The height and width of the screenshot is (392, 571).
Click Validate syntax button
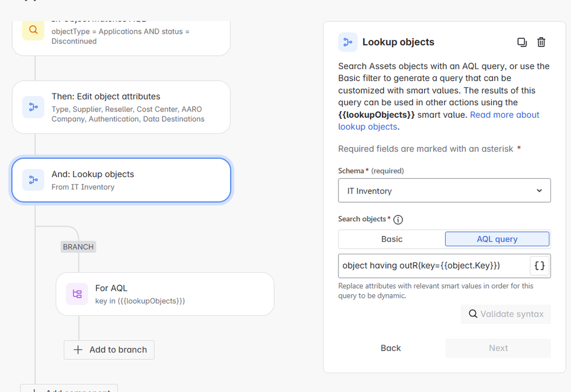506,314
